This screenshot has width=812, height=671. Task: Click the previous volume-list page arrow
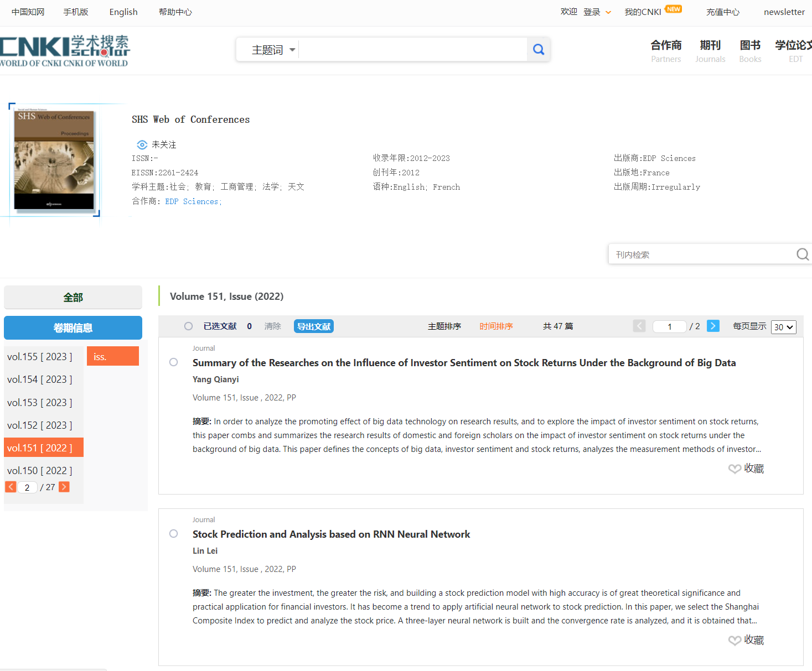click(11, 487)
